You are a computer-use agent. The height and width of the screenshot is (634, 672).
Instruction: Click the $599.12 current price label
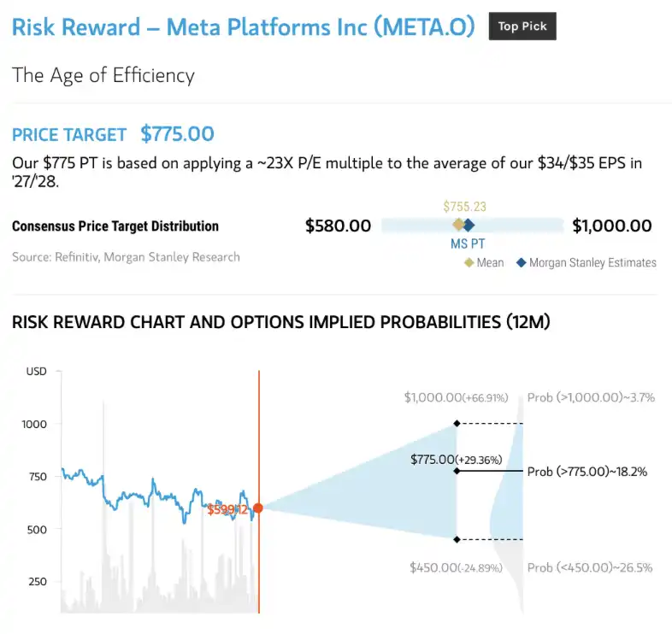point(227,509)
